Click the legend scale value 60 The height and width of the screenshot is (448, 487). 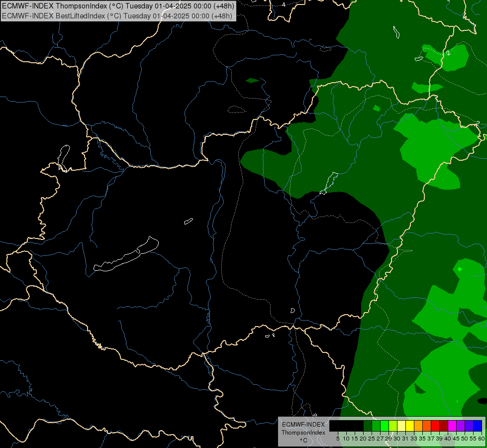point(482,439)
